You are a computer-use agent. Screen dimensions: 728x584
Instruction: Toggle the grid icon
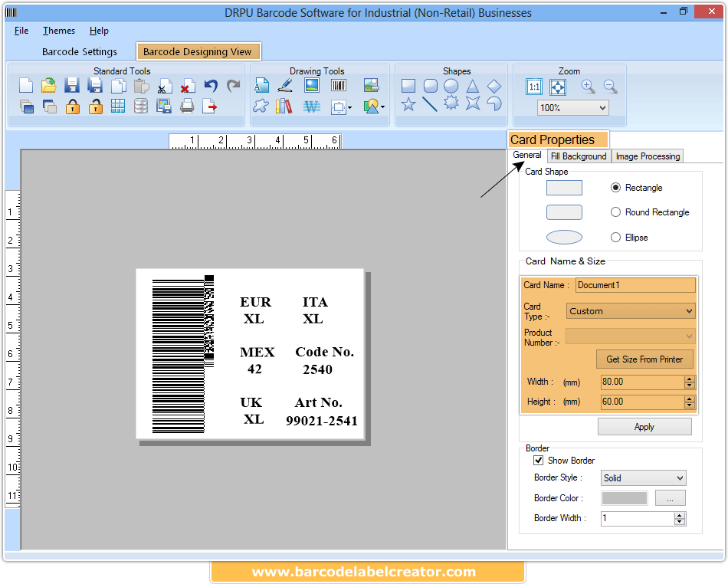pos(118,107)
